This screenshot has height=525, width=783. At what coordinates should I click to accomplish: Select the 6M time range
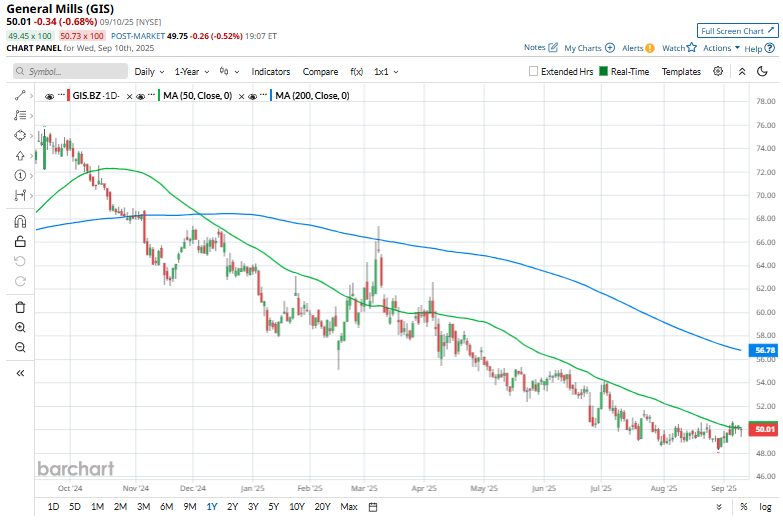coord(166,507)
